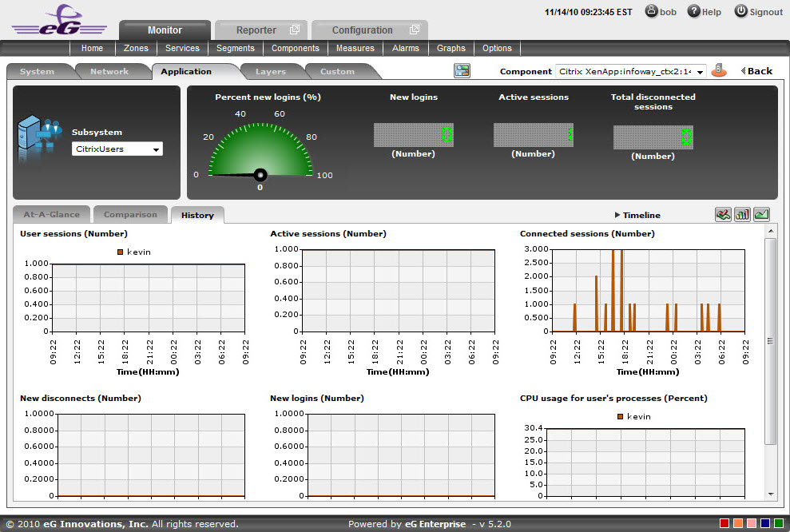Select the Custom tab
790x532 pixels.
[x=338, y=72]
